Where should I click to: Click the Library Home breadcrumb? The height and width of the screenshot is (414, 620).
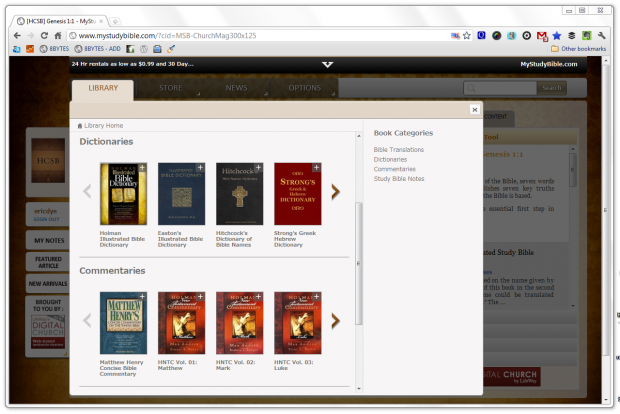[100, 126]
